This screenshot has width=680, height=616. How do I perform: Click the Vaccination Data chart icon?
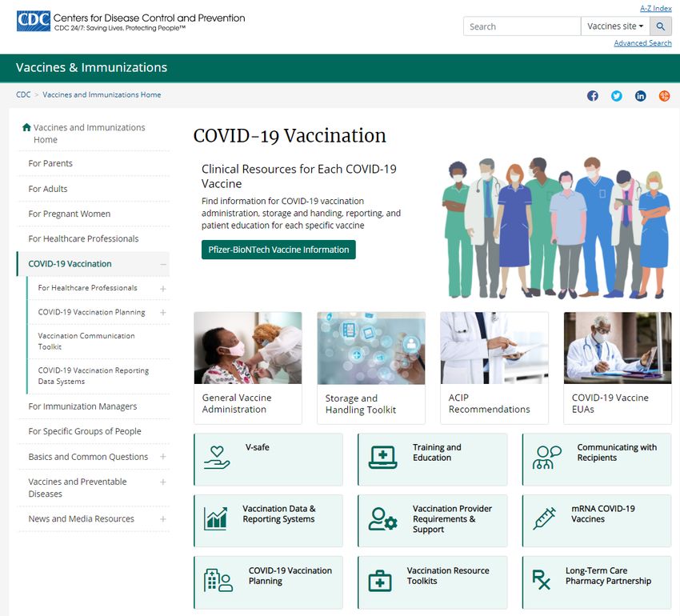coord(216,519)
